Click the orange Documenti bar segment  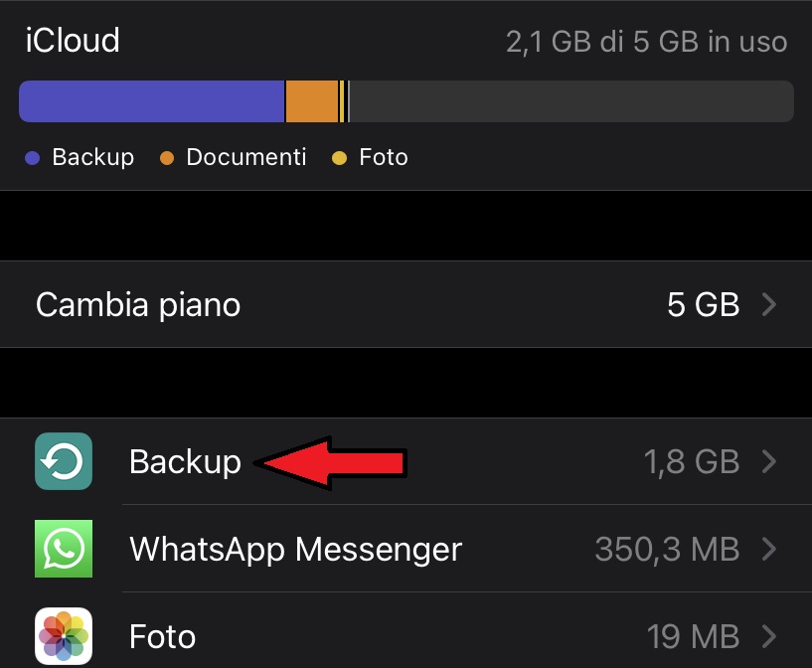click(x=312, y=101)
